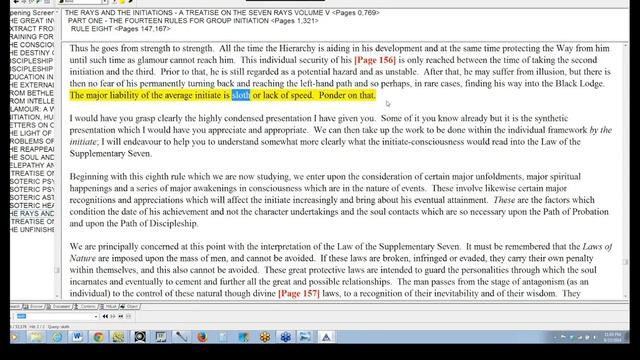Click the document pane vertical scrollbar

[625, 171]
